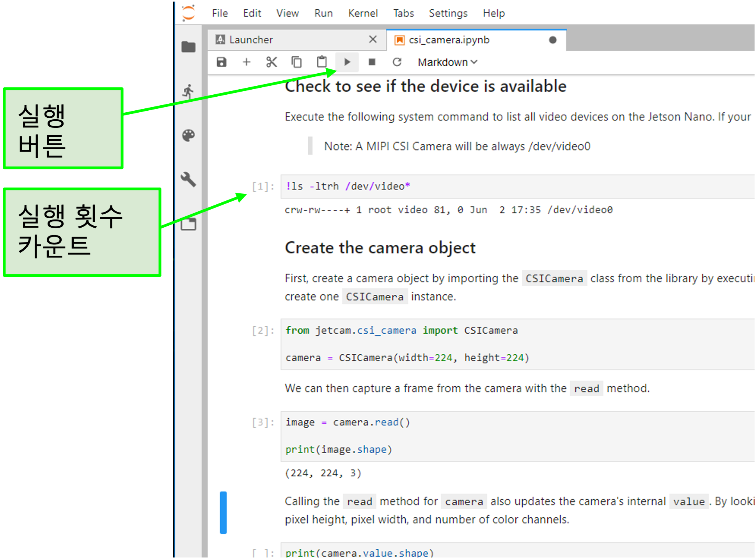Click the save notebook icon
Screen dimensions: 756x559
(x=222, y=62)
